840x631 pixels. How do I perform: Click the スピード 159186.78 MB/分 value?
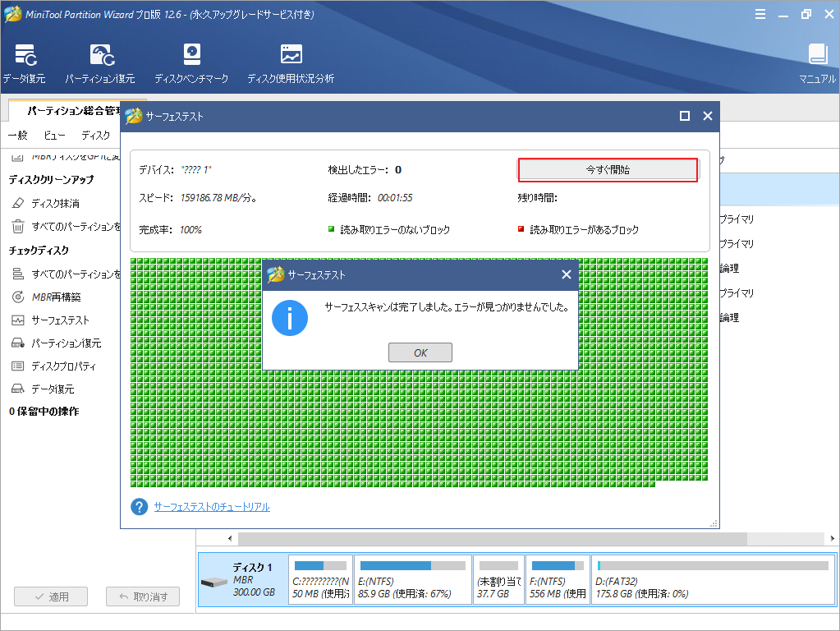218,198
